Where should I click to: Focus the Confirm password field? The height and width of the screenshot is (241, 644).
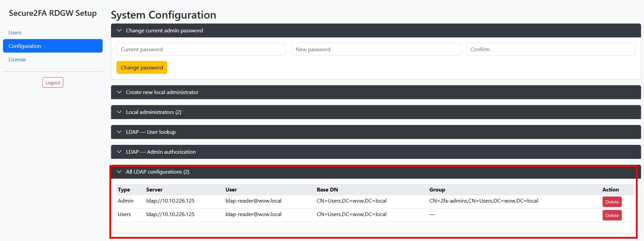point(550,49)
